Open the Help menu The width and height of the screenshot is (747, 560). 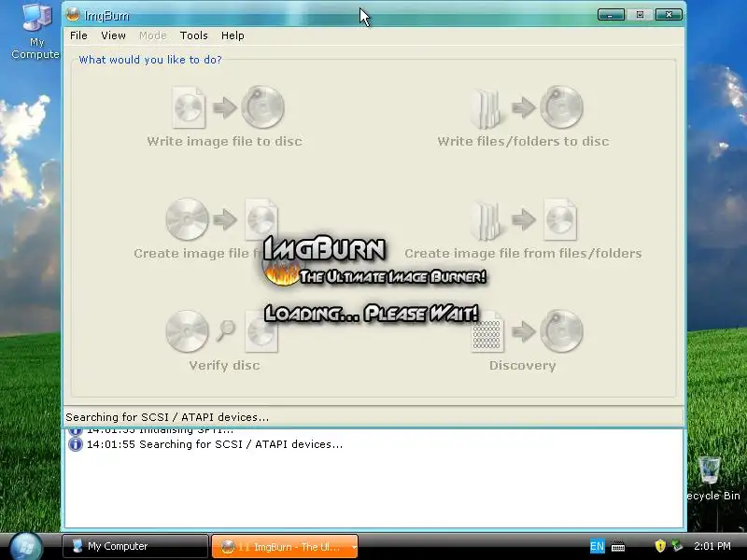point(233,35)
